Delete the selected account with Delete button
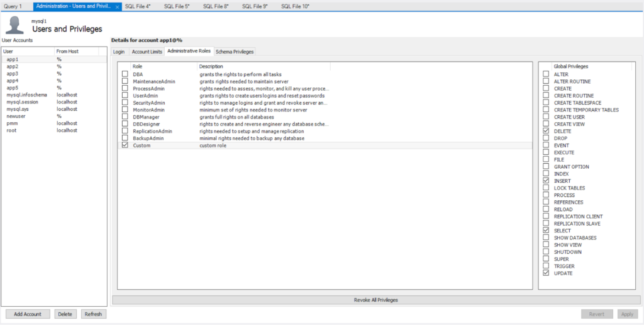This screenshot has height=325, width=644. tap(65, 314)
